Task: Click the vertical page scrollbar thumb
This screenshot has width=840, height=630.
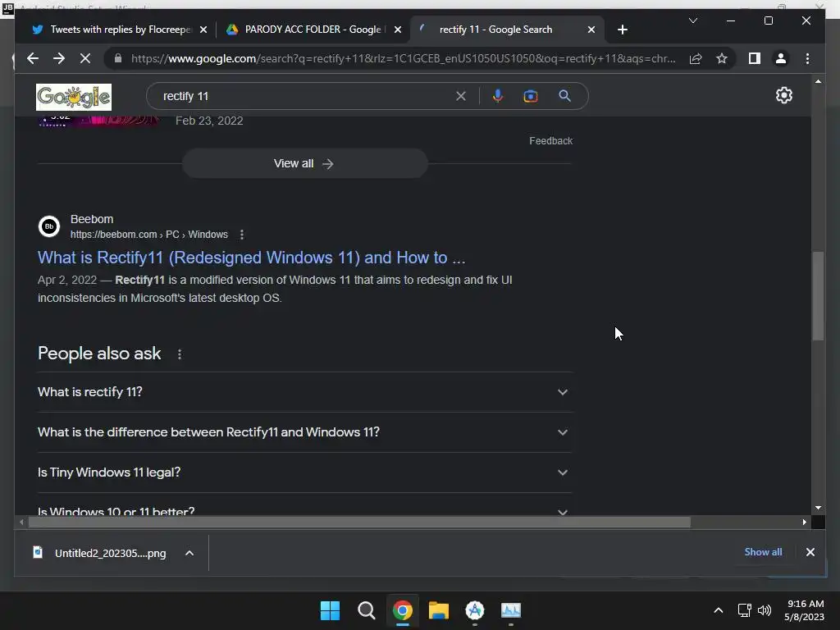Action: 818,295
